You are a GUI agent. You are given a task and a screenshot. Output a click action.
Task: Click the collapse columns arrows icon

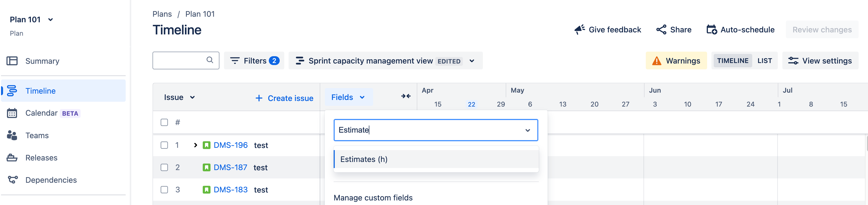pos(406,97)
